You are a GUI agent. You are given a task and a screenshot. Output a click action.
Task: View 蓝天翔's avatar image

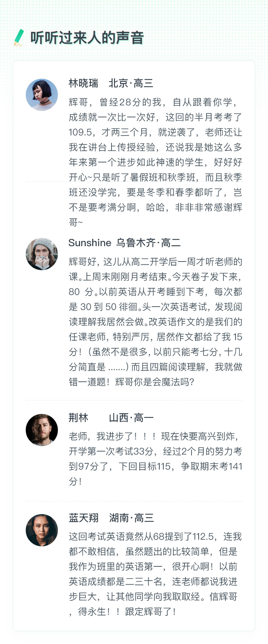pos(42,530)
